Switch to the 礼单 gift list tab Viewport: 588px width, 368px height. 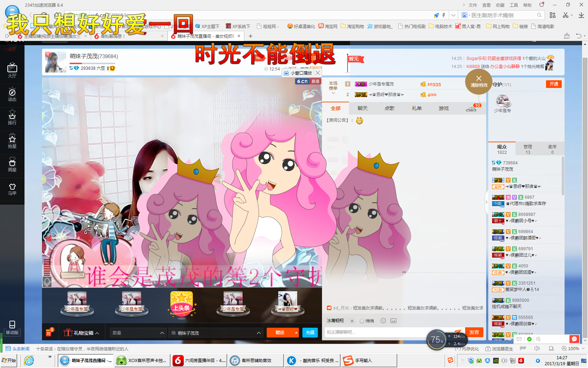pyautogui.click(x=416, y=108)
